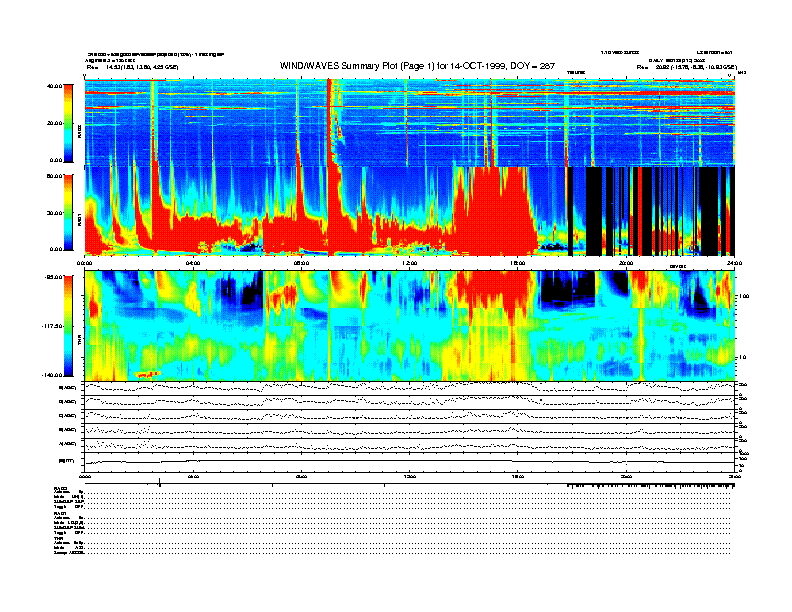Viewport: 792px width, 612px height.
Task: Click the RAD2 spectrogram panel
Action: point(409,122)
